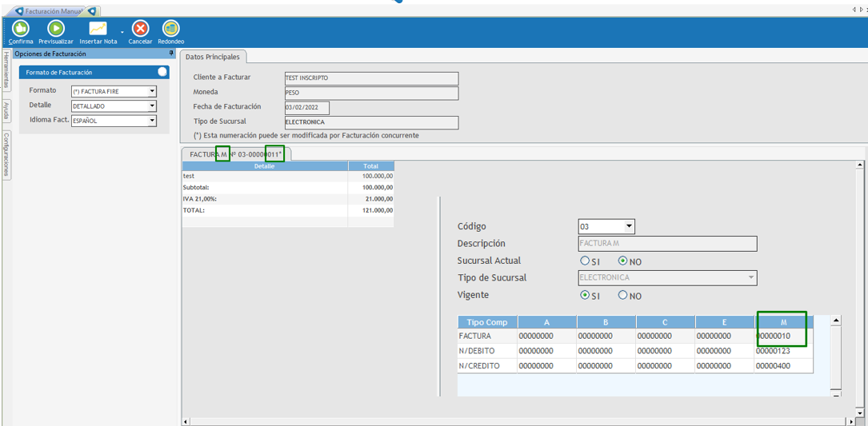Open the arrow next to Insertar Nota
Image resolution: width=868 pixels, height=426 pixels.
pyautogui.click(x=122, y=32)
